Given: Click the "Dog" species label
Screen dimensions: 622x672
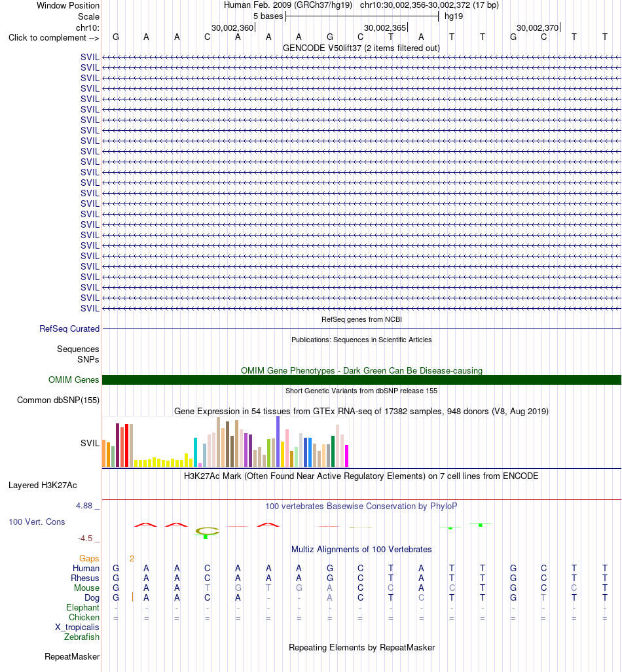Looking at the screenshot, I should (92, 597).
